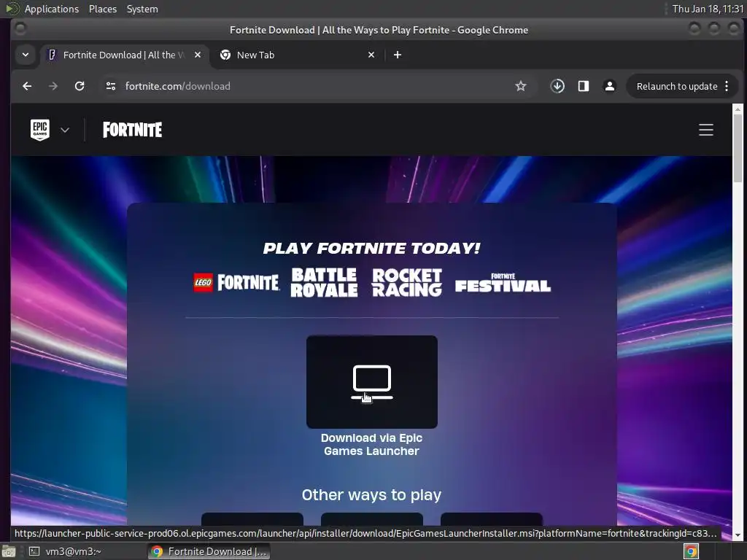Click the scrollbar down arrow
Viewport: 747px width, 560px height.
pyautogui.click(x=738, y=535)
